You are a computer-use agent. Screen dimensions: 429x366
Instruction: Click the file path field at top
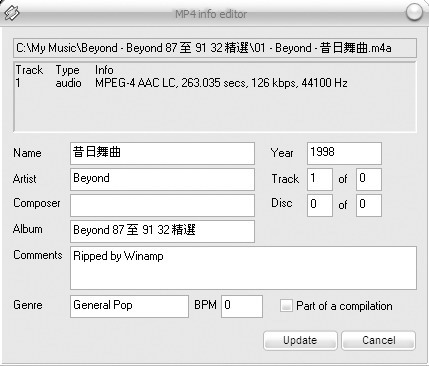[215, 48]
